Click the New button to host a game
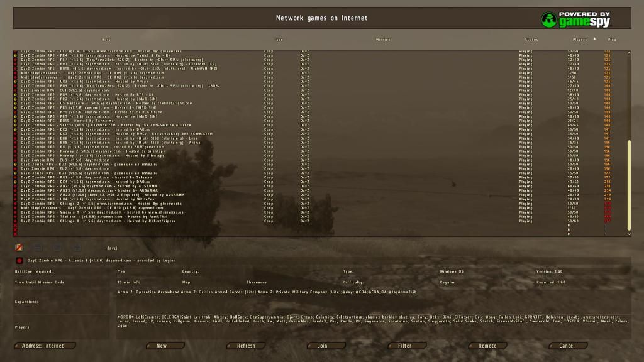 pyautogui.click(x=165, y=346)
